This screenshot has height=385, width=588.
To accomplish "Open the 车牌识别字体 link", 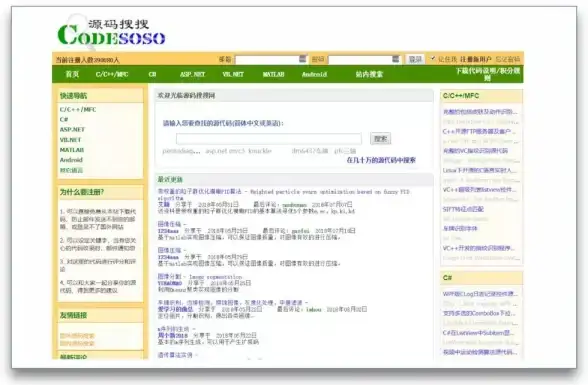I will (460, 228).
